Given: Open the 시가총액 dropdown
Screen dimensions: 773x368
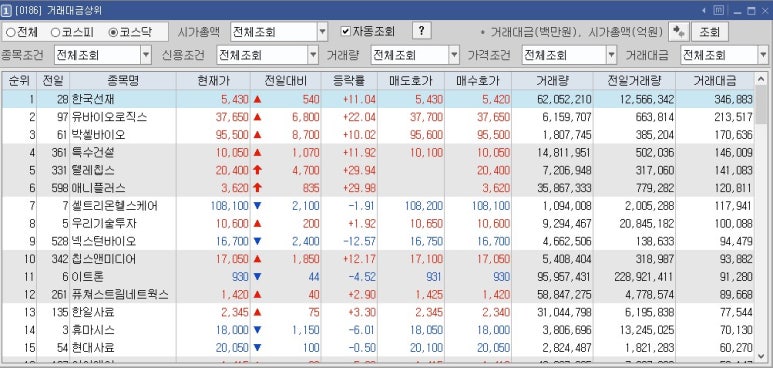Looking at the screenshot, I should tap(322, 32).
